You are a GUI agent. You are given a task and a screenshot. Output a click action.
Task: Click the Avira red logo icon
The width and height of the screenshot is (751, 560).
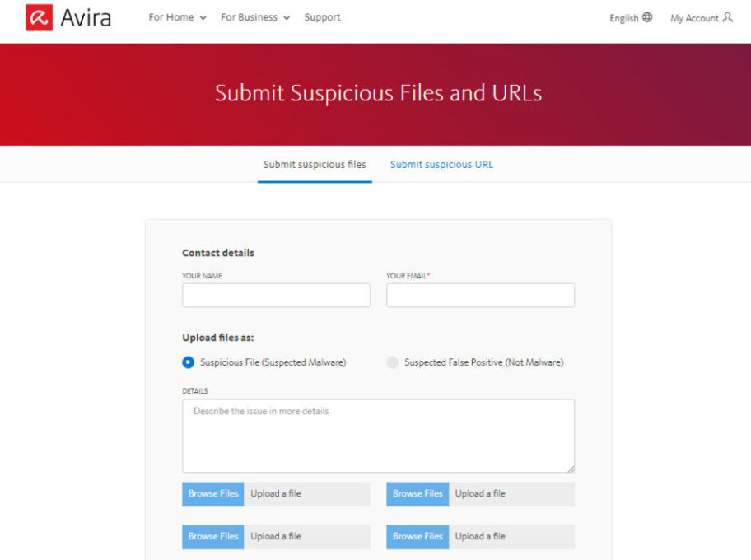click(39, 18)
